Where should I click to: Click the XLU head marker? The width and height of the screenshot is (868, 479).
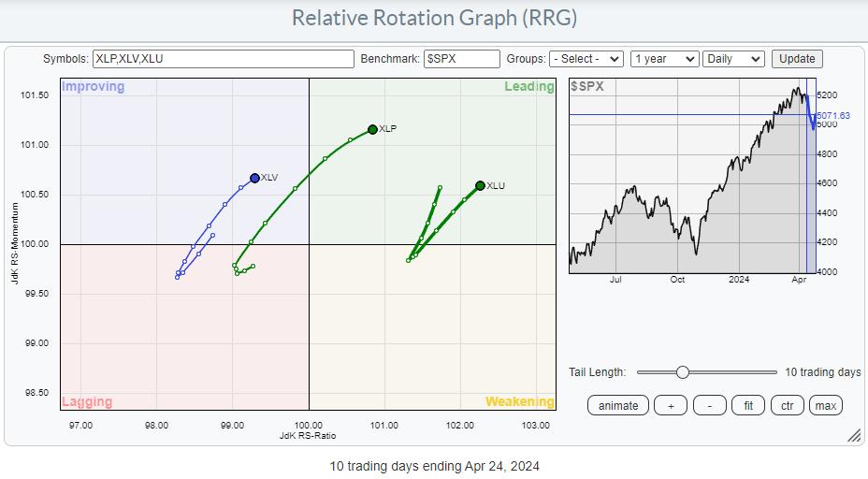pos(480,185)
